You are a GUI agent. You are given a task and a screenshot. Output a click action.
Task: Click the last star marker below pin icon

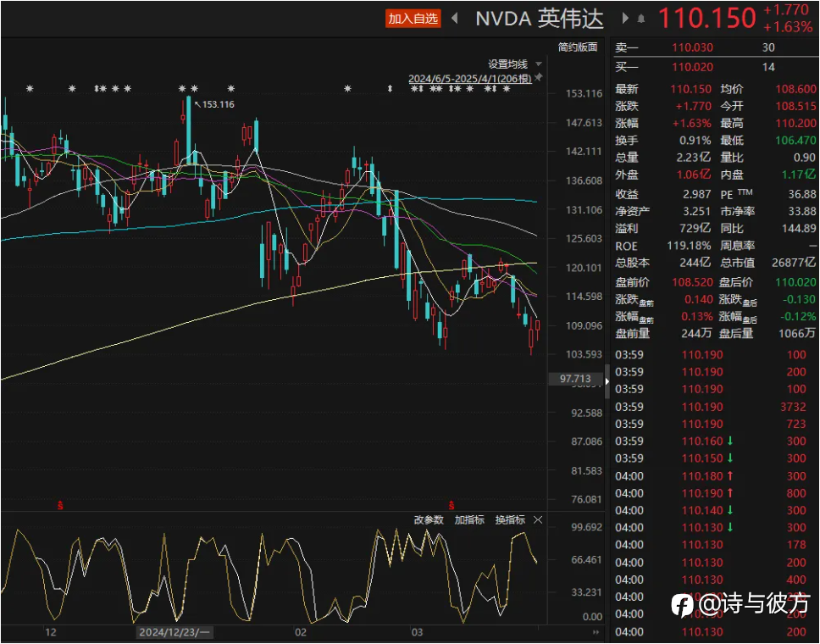point(506,89)
